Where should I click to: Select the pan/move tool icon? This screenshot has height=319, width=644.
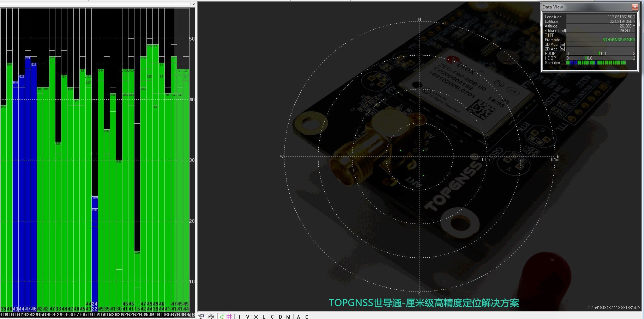coord(211,316)
